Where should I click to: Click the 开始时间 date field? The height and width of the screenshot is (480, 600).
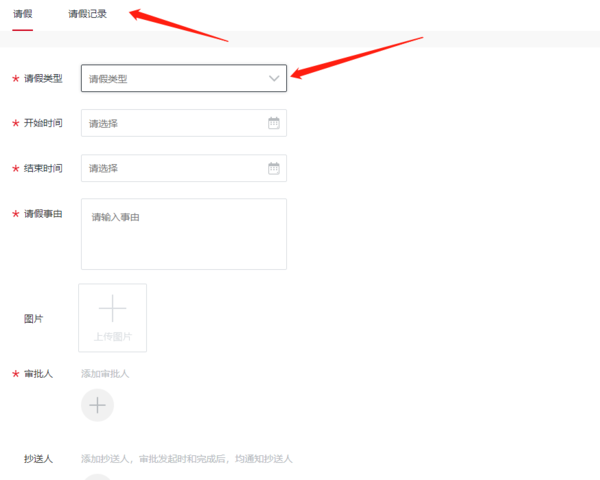[184, 123]
